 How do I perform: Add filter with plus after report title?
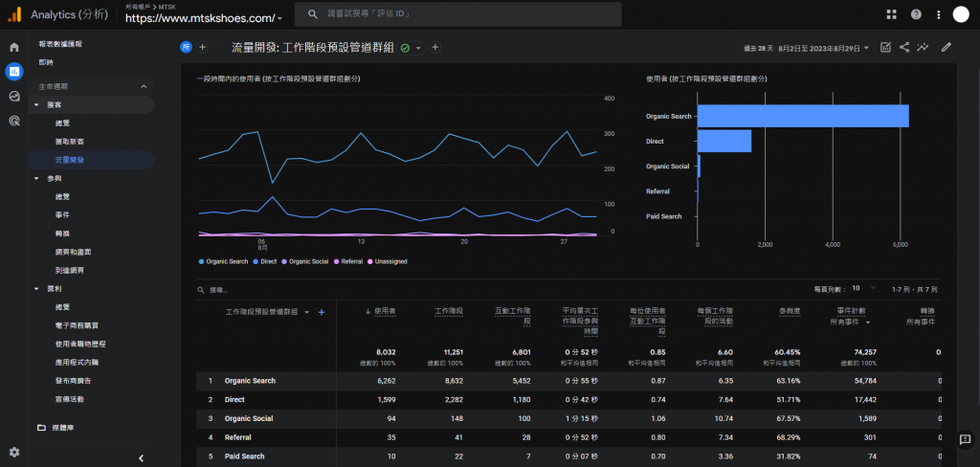tap(435, 47)
